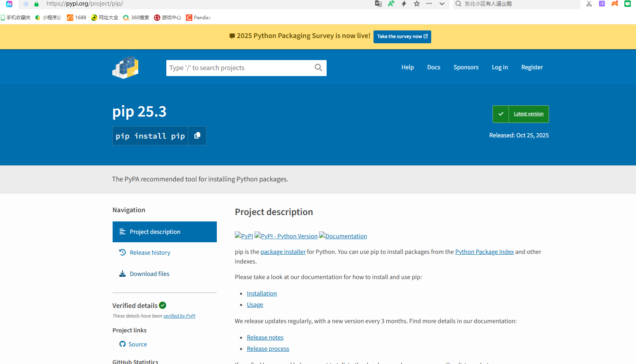This screenshot has height=364, width=636.
Task: Click the browser search magnifier icon
Action: pyautogui.click(x=458, y=4)
